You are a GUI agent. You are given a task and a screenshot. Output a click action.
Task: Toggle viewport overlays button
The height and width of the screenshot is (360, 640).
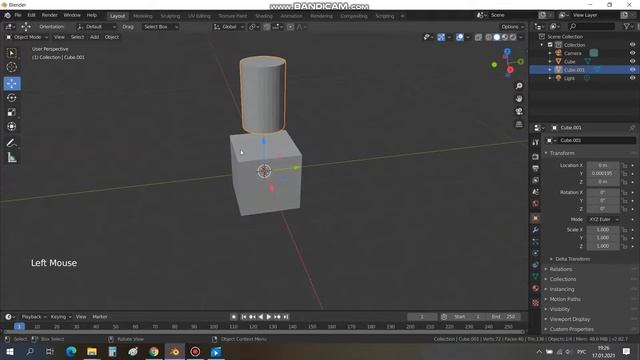pos(460,37)
